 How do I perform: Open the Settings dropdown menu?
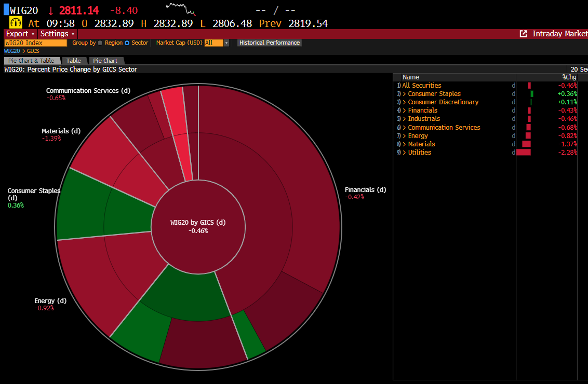[58, 34]
